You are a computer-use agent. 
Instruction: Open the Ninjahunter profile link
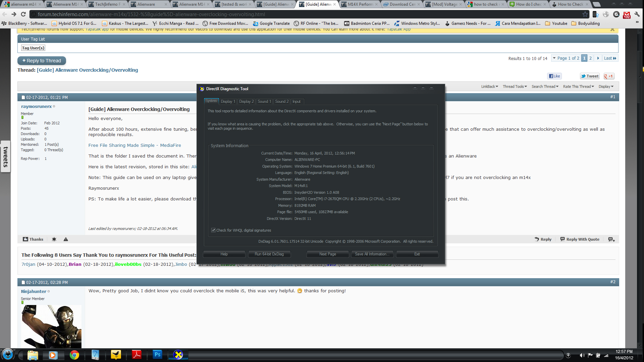tap(34, 291)
